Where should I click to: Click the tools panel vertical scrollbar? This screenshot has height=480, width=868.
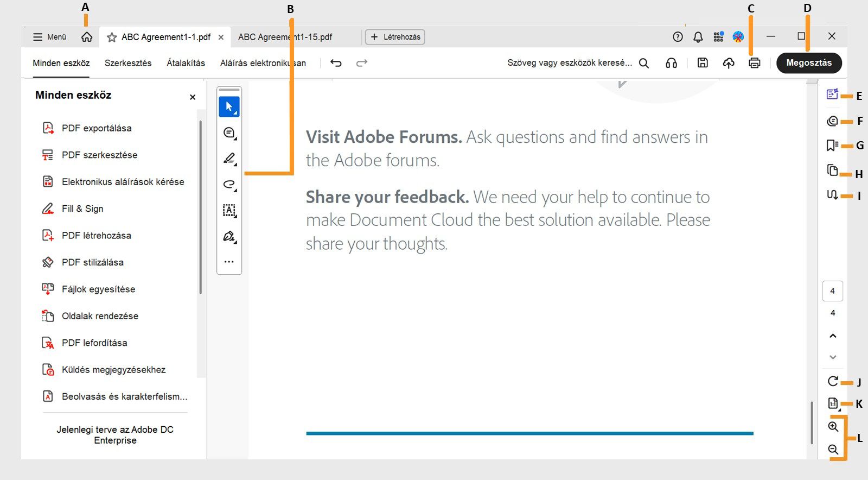click(201, 207)
